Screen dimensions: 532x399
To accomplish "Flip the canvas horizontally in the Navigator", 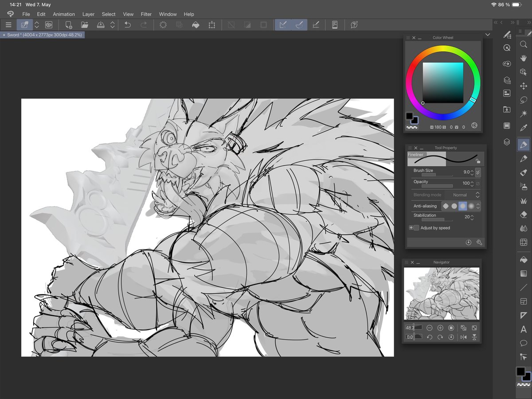I will [x=464, y=337].
